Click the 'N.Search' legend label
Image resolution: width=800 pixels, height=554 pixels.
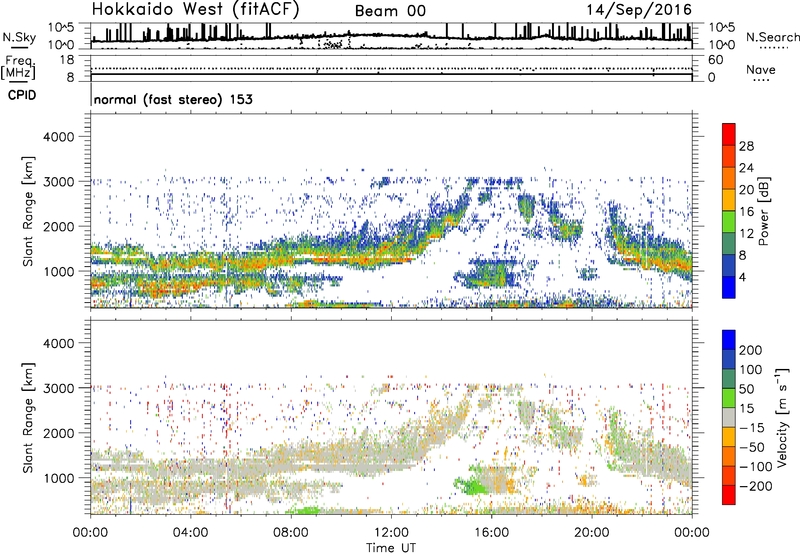pos(772,37)
